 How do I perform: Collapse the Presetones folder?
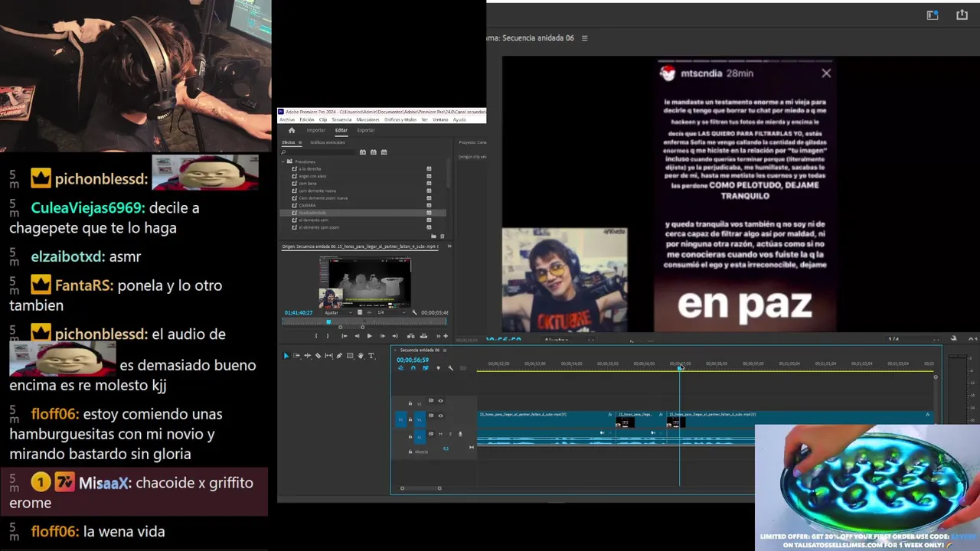pos(283,161)
